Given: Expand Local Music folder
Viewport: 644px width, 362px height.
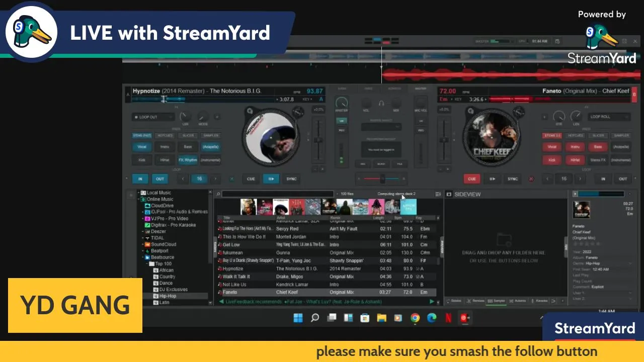Looking at the screenshot, I should click(139, 193).
